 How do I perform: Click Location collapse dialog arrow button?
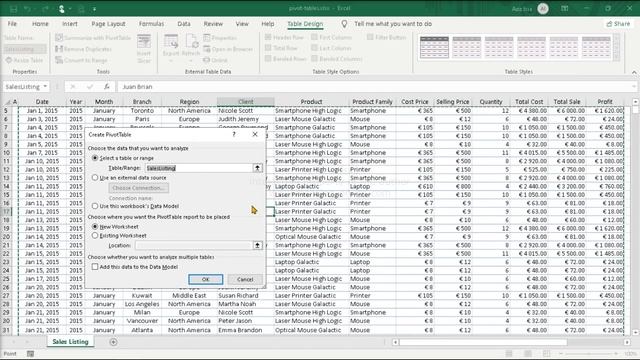click(257, 245)
